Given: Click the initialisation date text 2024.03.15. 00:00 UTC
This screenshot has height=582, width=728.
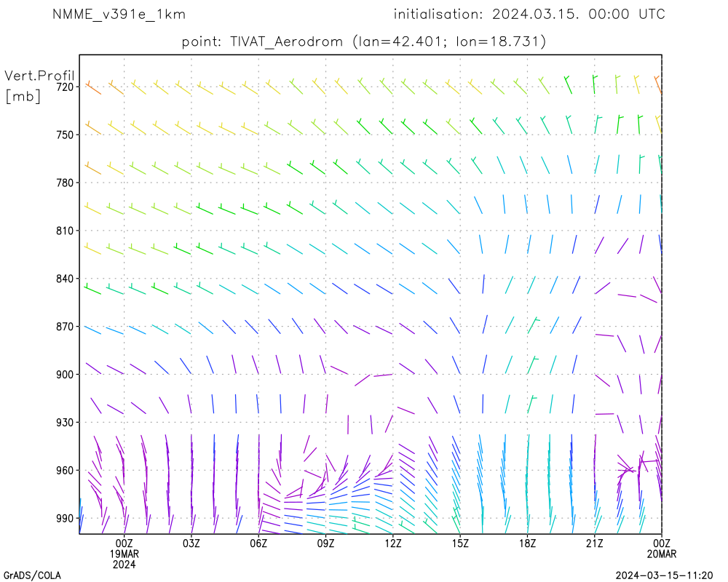Looking at the screenshot, I should coord(579,15).
